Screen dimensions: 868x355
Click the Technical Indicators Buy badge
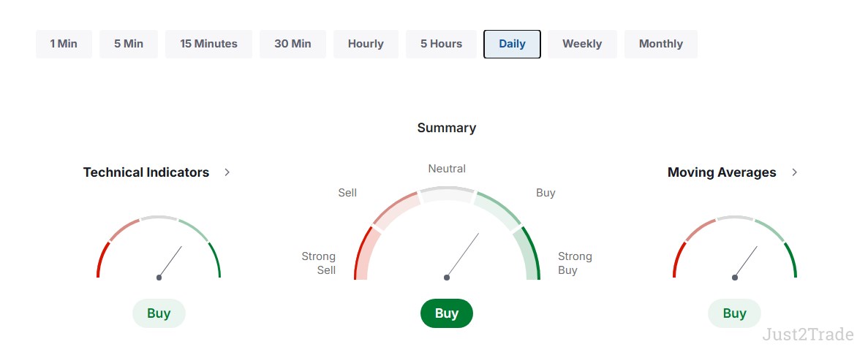click(x=159, y=313)
